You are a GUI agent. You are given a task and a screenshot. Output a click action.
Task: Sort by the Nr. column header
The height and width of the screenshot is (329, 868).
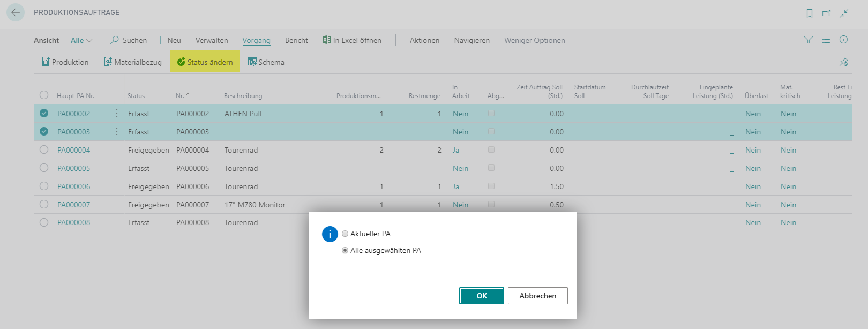[x=183, y=96]
